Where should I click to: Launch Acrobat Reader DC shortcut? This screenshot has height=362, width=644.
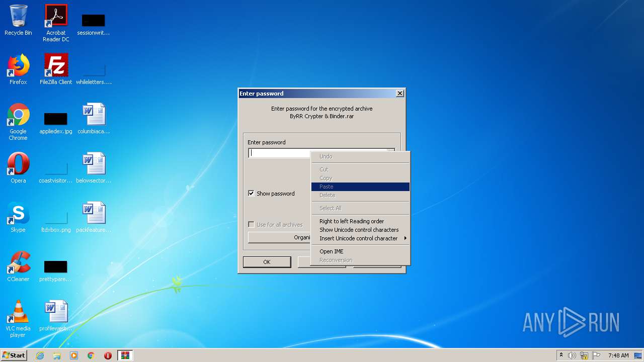pyautogui.click(x=56, y=23)
